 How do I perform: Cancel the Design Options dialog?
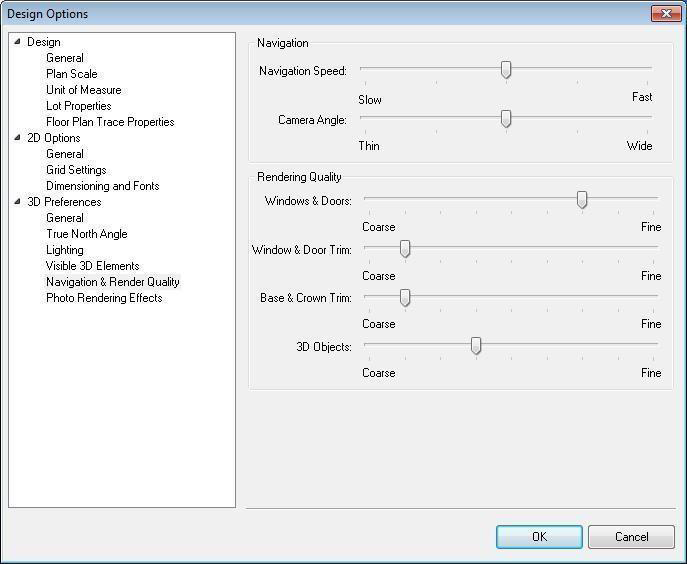point(631,537)
